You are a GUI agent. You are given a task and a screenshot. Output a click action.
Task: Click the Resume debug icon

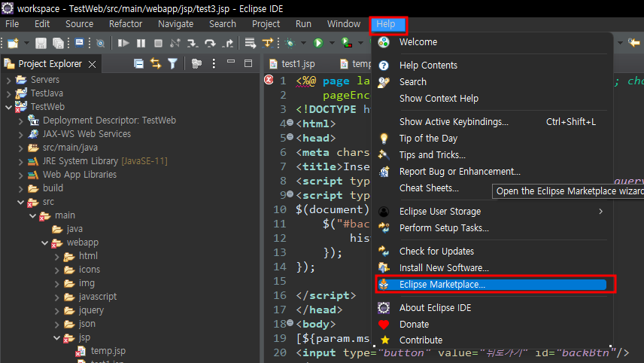pyautogui.click(x=123, y=43)
